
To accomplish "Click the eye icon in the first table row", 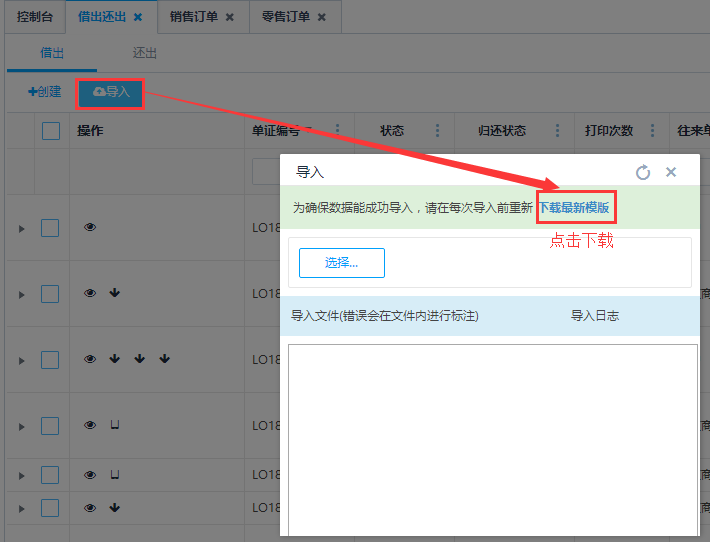I will pos(90,228).
